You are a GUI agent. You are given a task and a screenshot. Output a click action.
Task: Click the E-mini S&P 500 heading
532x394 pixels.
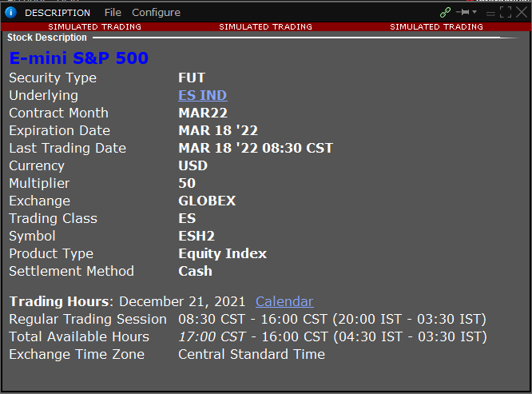point(79,58)
